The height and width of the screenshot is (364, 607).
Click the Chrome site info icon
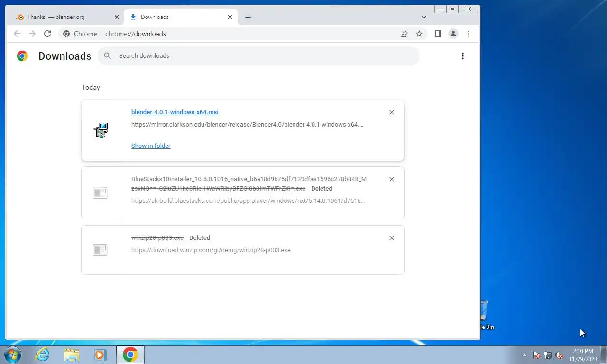click(66, 34)
